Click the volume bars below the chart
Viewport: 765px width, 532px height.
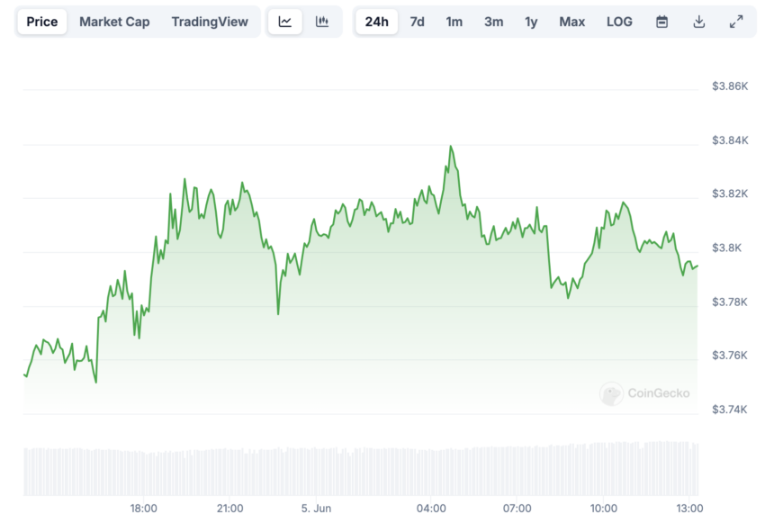coord(360,468)
